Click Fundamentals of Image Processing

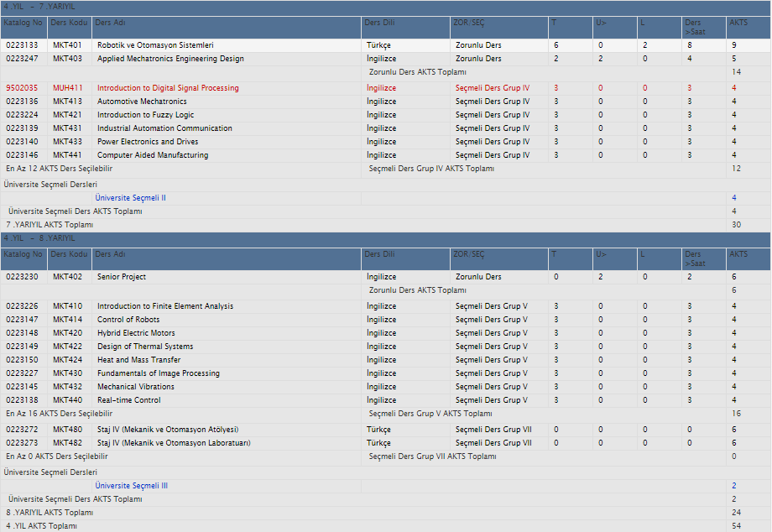click(x=159, y=373)
